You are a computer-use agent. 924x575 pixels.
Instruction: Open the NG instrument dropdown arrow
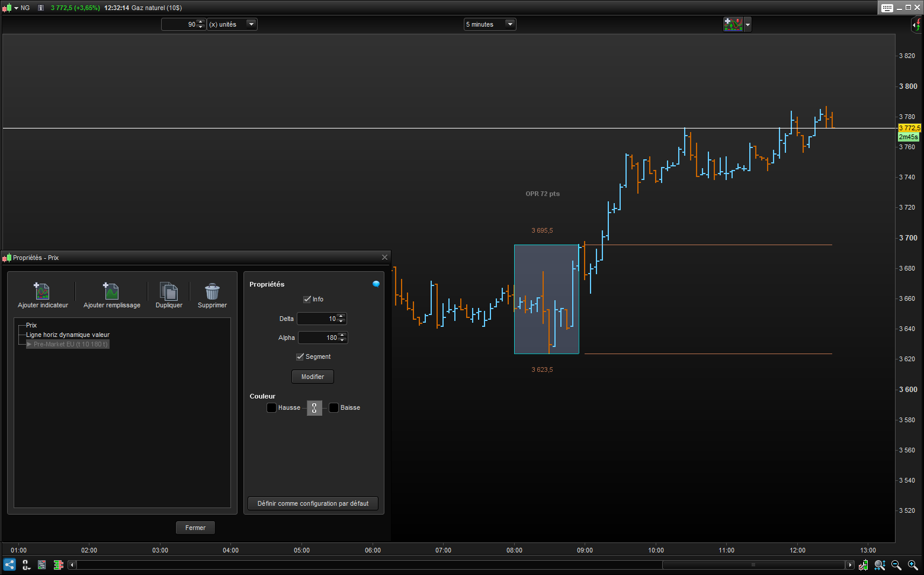pos(16,8)
